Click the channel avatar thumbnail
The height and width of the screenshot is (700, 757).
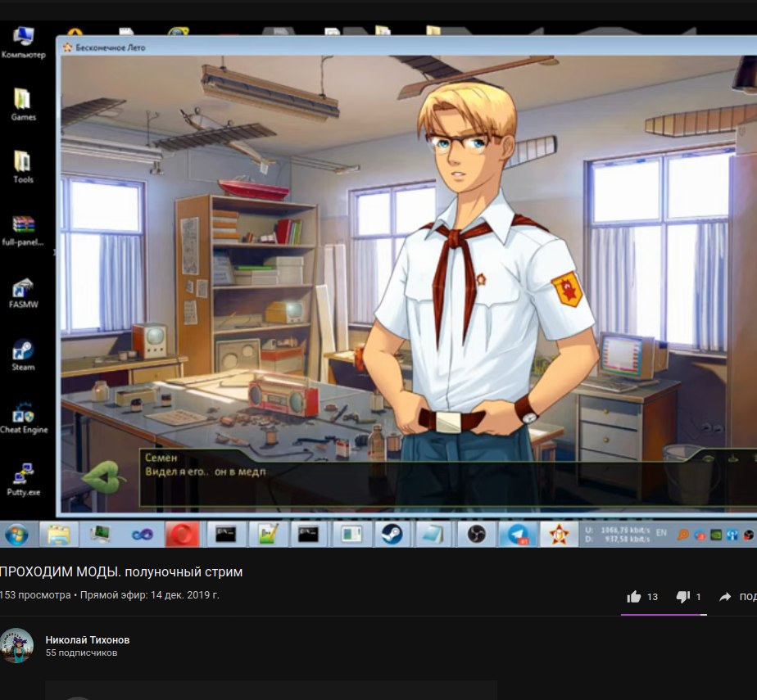tap(17, 645)
